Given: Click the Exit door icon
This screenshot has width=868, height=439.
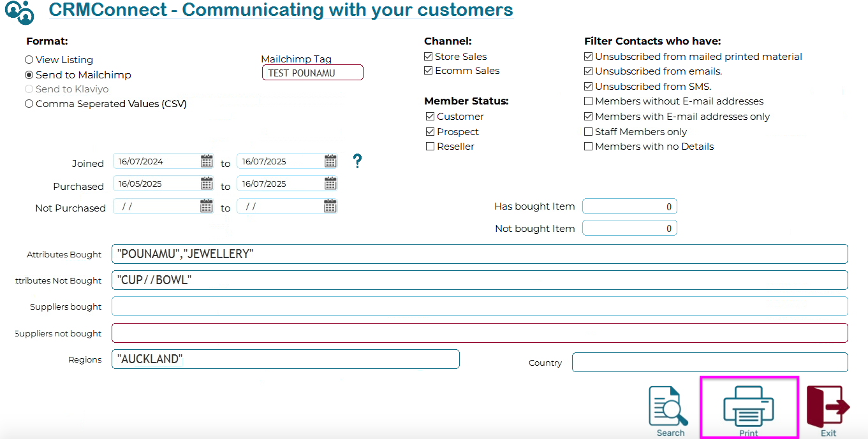Looking at the screenshot, I should [x=828, y=406].
